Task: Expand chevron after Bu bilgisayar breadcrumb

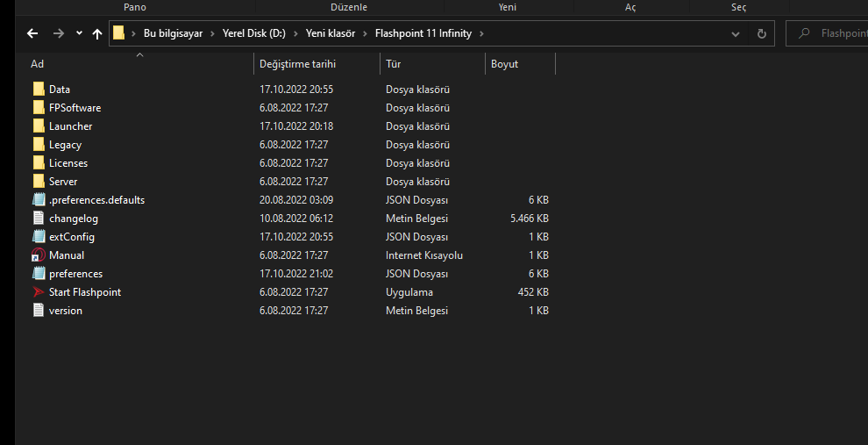Action: 212,33
